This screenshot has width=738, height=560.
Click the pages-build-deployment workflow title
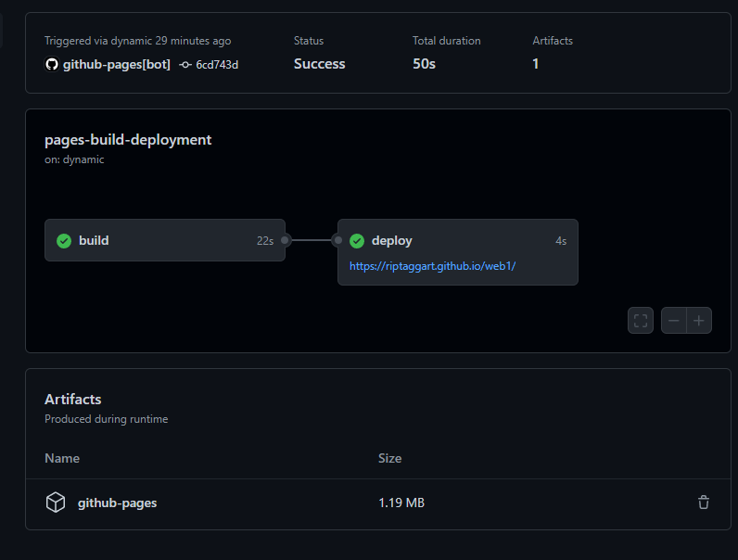(x=128, y=140)
